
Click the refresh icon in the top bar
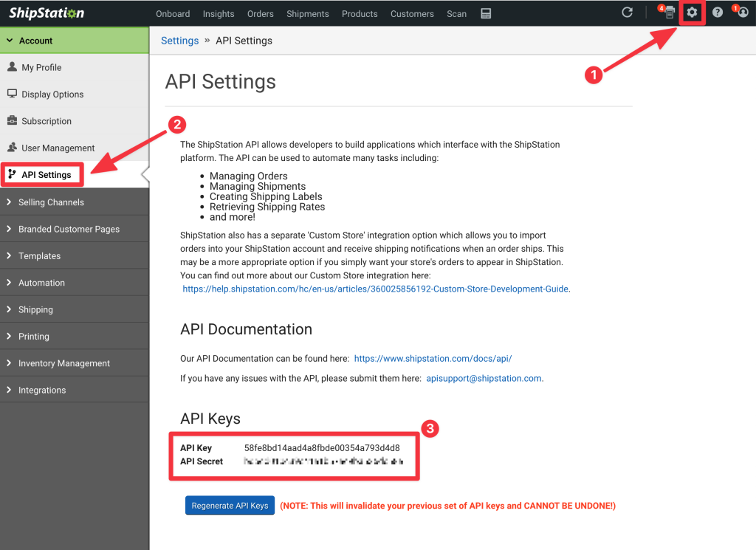627,13
